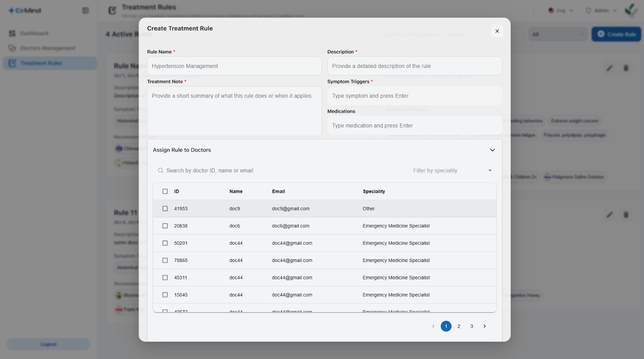Open the Admin user dropdown
This screenshot has height=359, width=644.
(601, 10)
